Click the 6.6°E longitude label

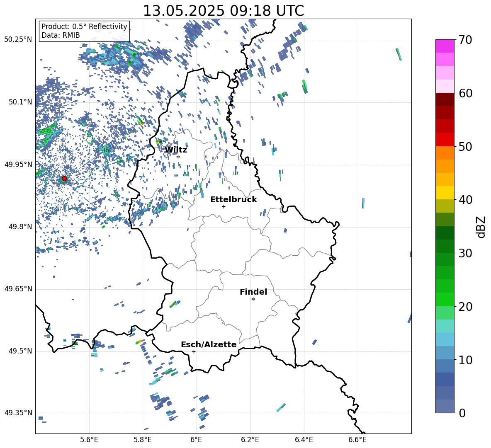[x=357, y=440]
